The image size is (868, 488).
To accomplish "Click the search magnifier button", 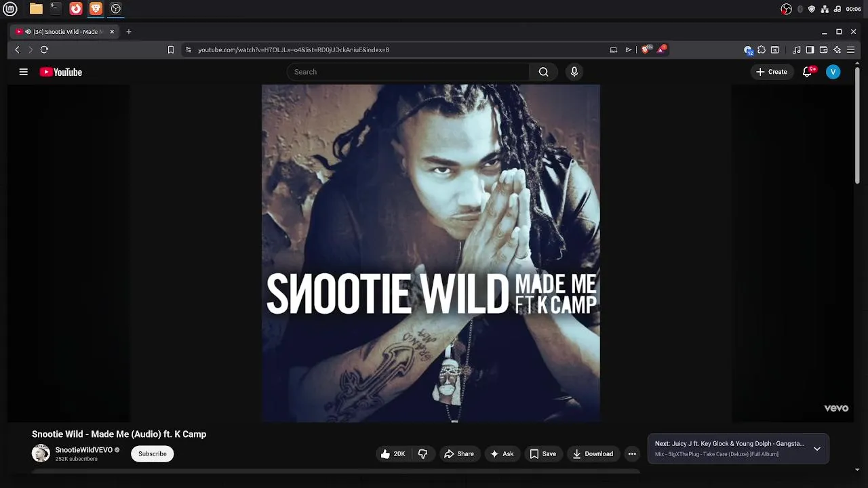I will 543,72.
